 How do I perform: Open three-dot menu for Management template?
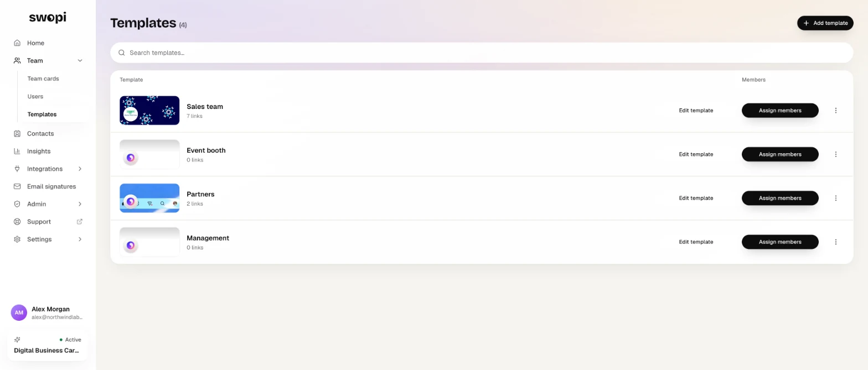tap(836, 242)
